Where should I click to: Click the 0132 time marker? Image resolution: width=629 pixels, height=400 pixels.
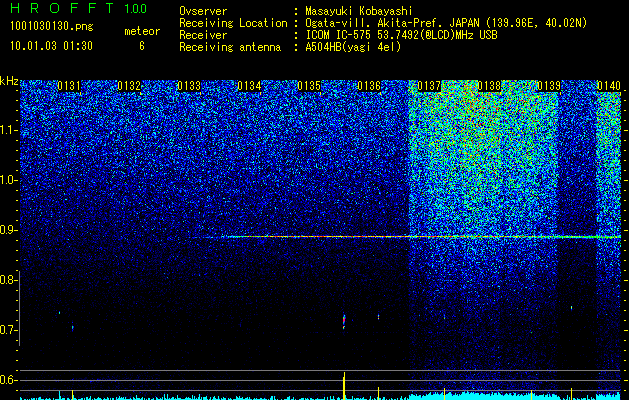pyautogui.click(x=129, y=86)
